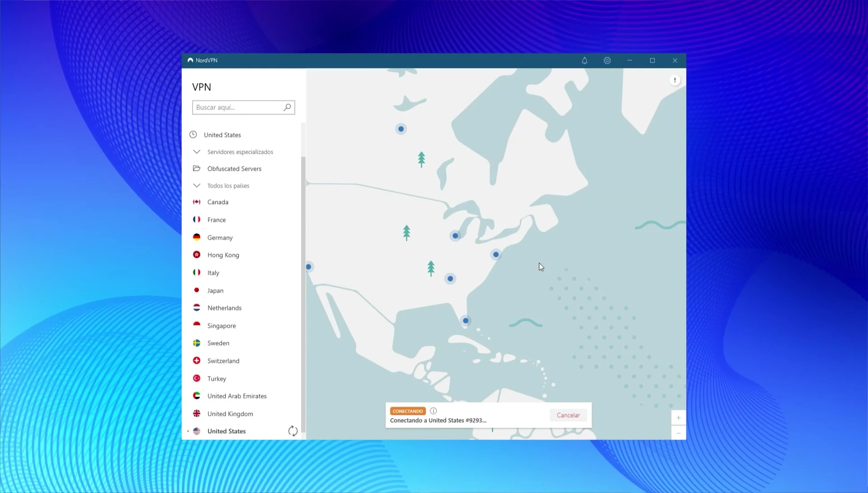Click the Switzerland flag icon
Screen dimensions: 868x493
(x=197, y=360)
